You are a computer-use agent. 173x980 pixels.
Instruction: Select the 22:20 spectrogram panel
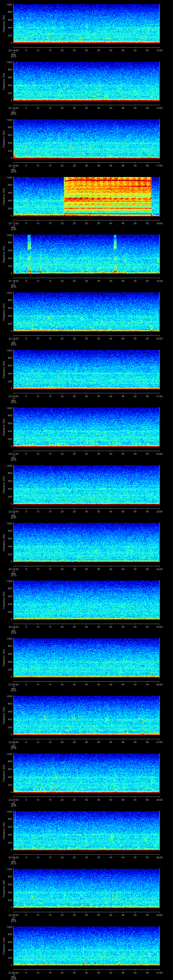pos(86,369)
